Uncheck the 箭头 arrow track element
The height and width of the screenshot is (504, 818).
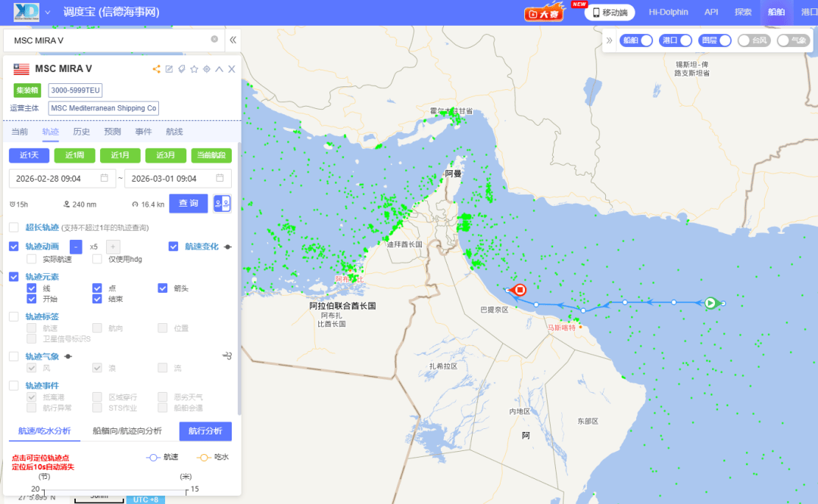tap(163, 288)
